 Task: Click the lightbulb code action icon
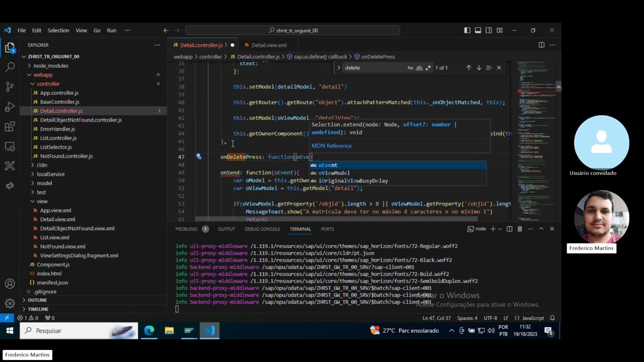pyautogui.click(x=199, y=157)
